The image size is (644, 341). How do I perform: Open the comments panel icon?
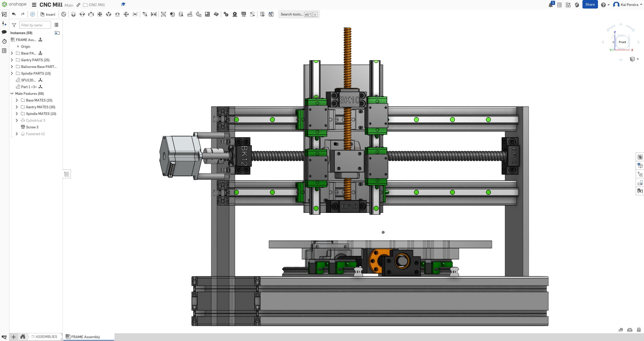click(4, 32)
